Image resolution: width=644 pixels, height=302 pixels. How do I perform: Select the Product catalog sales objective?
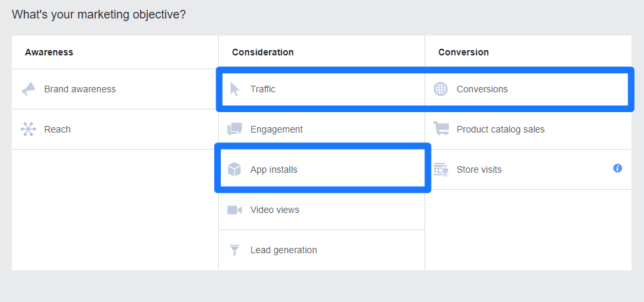pyautogui.click(x=500, y=129)
